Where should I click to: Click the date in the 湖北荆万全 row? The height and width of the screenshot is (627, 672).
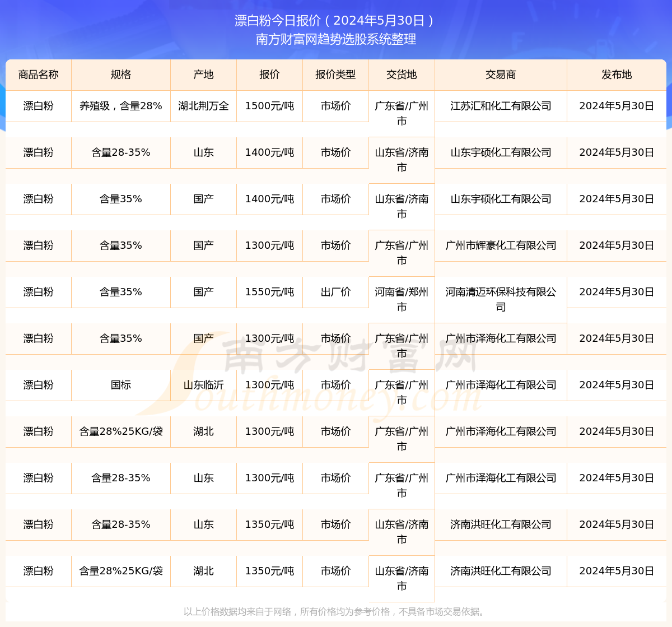617,106
